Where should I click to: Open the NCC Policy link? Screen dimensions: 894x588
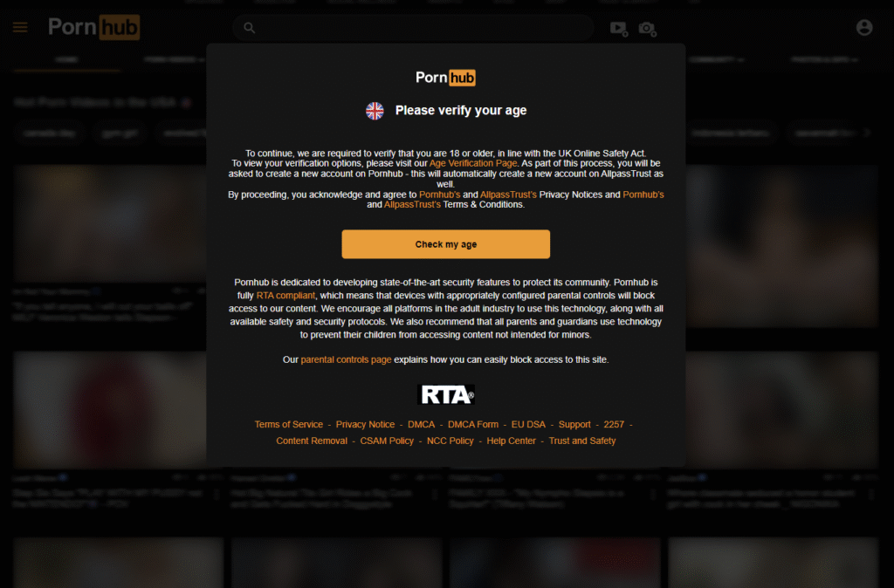(x=450, y=441)
